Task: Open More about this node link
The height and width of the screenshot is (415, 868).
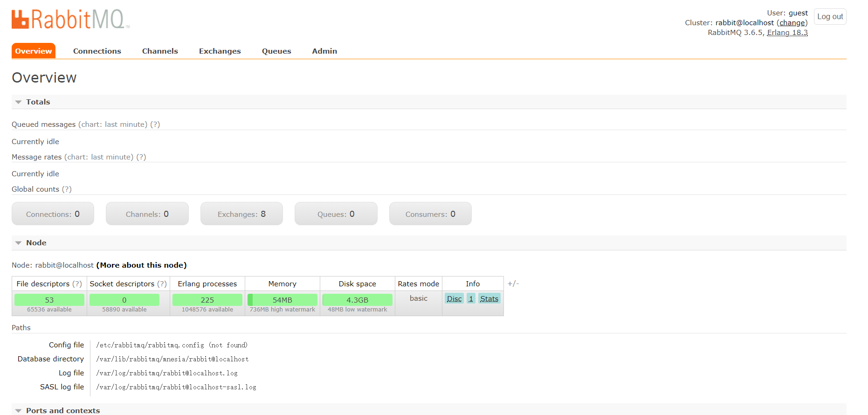Action: coord(142,265)
